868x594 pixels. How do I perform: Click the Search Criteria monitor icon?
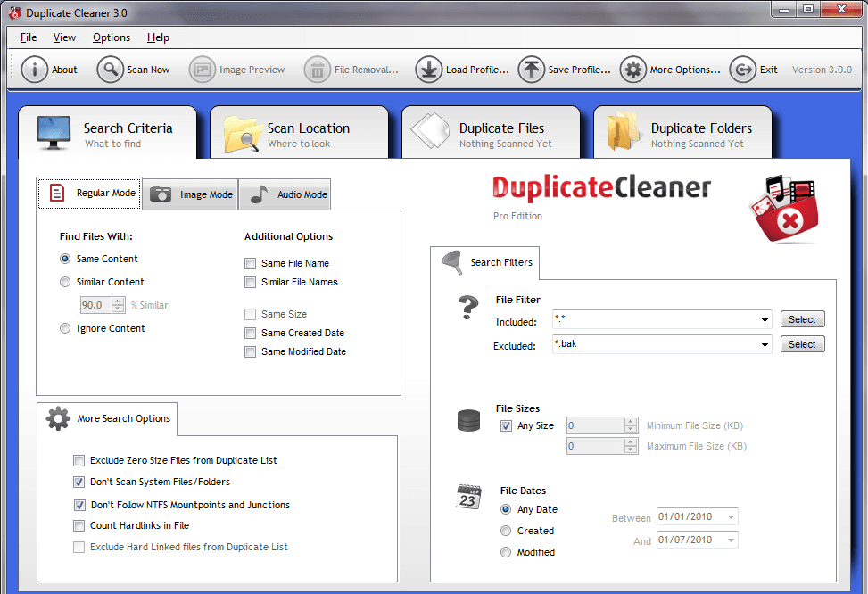(x=54, y=133)
